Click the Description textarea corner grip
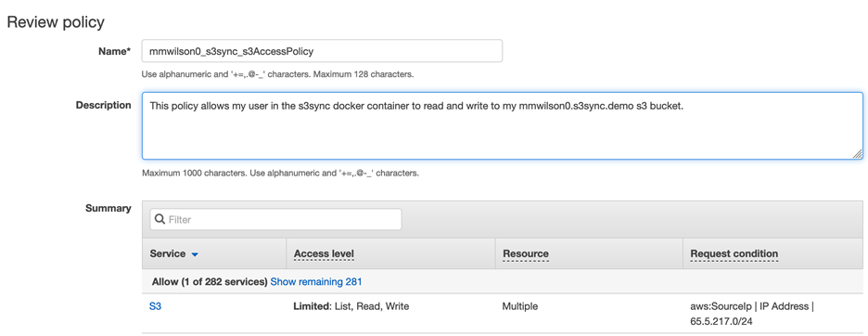This screenshot has width=868, height=336. click(858, 154)
